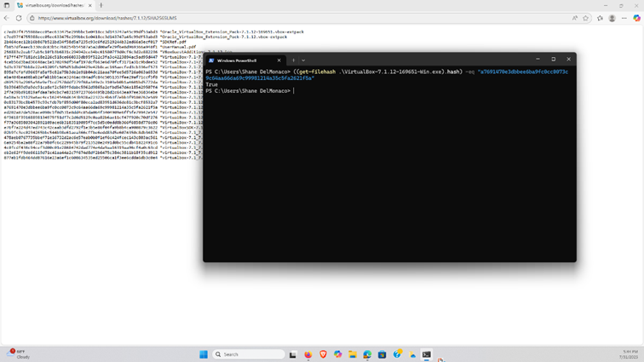The width and height of the screenshot is (644, 362).
Task: Click the Terminal icon on taskbar
Action: (426, 354)
